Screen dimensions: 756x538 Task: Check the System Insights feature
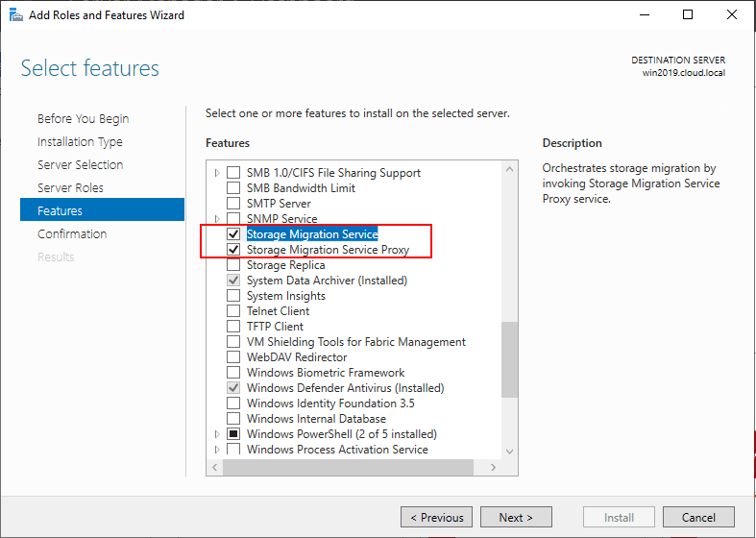pyautogui.click(x=233, y=296)
